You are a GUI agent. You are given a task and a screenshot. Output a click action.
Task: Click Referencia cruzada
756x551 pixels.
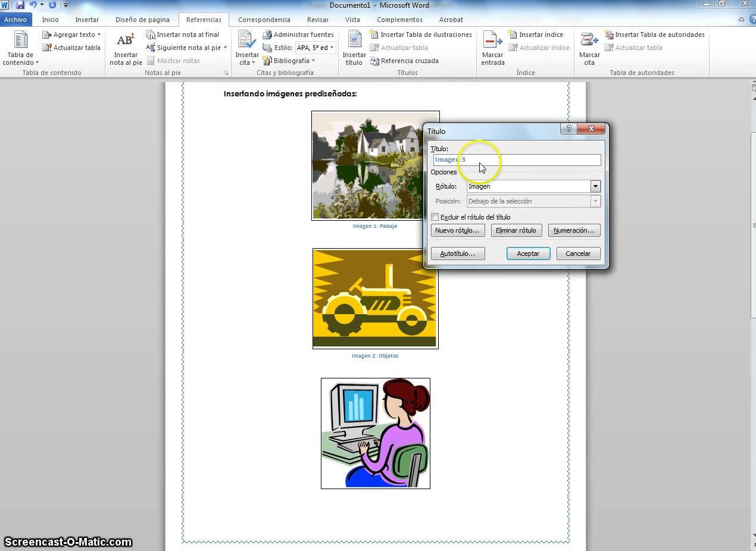(x=404, y=61)
